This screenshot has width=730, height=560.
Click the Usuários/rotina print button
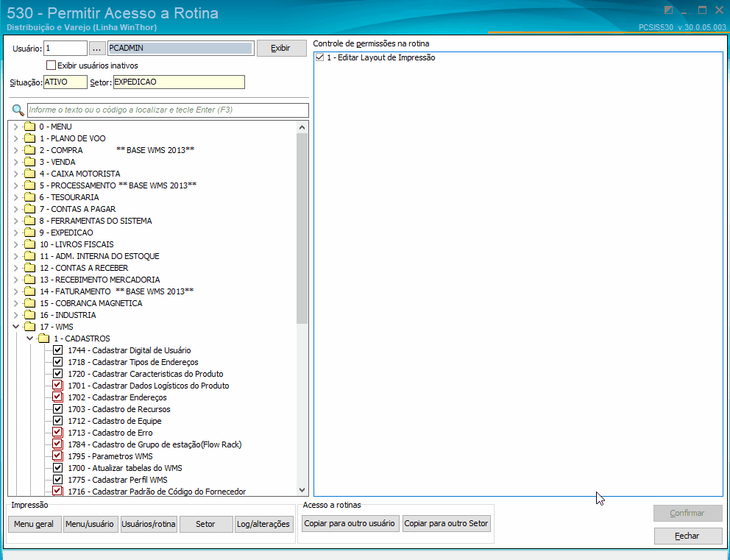point(149,524)
